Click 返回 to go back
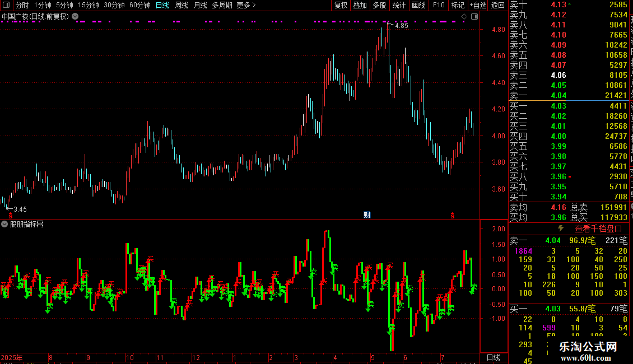This screenshot has width=633, height=364. click(498, 5)
